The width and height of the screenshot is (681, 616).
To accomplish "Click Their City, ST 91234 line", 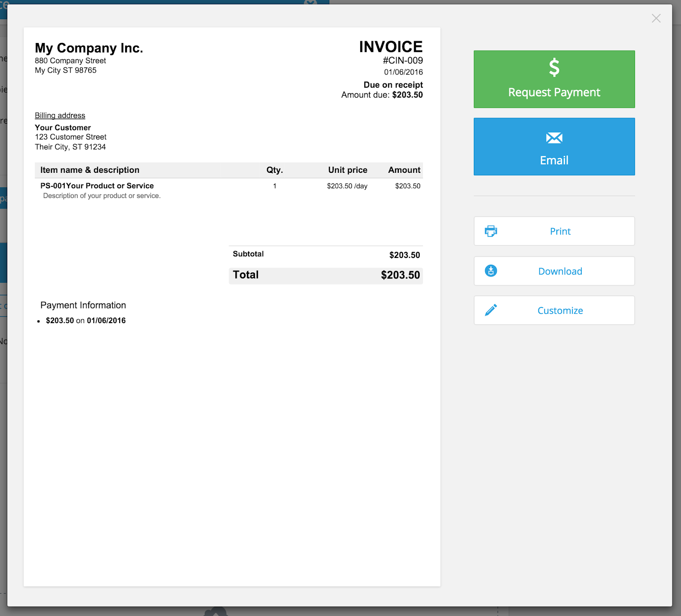I will tap(70, 147).
